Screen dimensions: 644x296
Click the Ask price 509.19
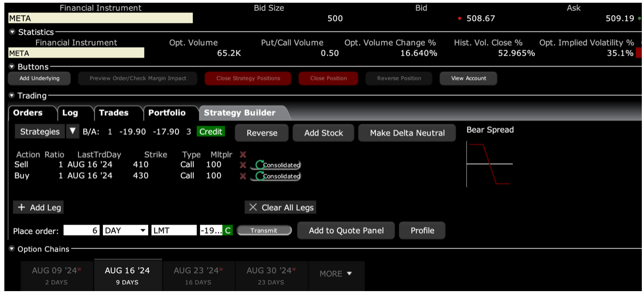point(620,18)
